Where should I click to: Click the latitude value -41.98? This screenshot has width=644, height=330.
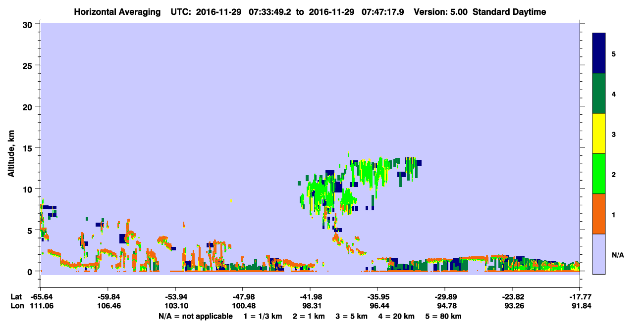(x=310, y=297)
